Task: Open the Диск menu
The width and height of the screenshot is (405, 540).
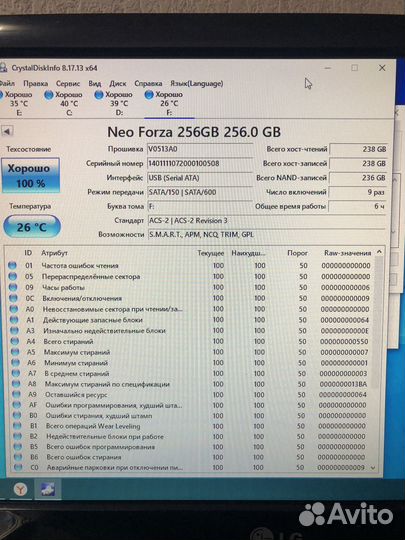Action: click(118, 84)
